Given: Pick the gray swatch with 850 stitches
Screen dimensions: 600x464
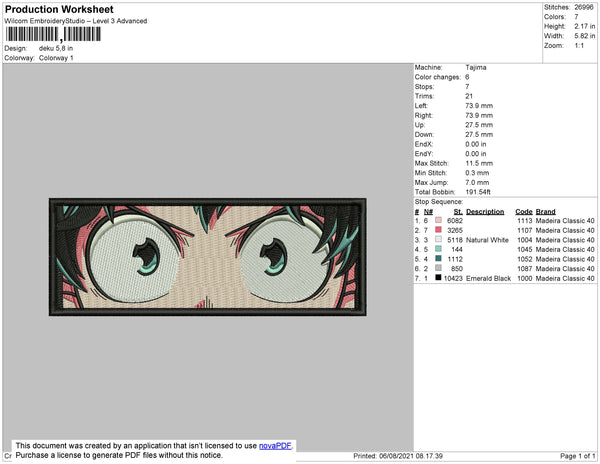Looking at the screenshot, I should click(439, 268).
